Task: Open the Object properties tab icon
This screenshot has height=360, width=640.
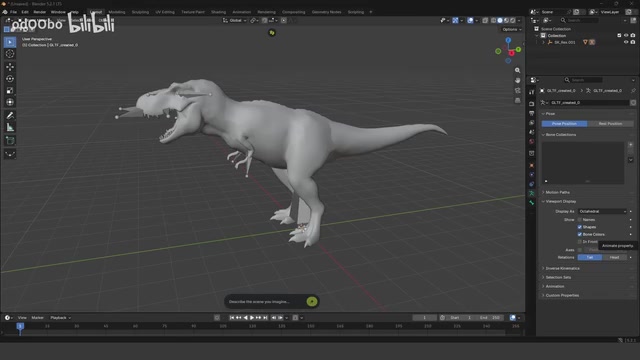Action: click(531, 165)
